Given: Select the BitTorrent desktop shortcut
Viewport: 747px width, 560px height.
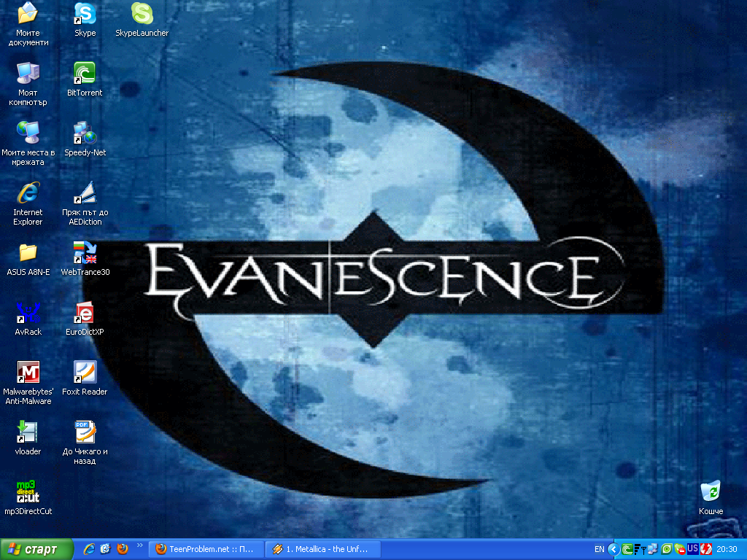Looking at the screenshot, I should point(85,79).
